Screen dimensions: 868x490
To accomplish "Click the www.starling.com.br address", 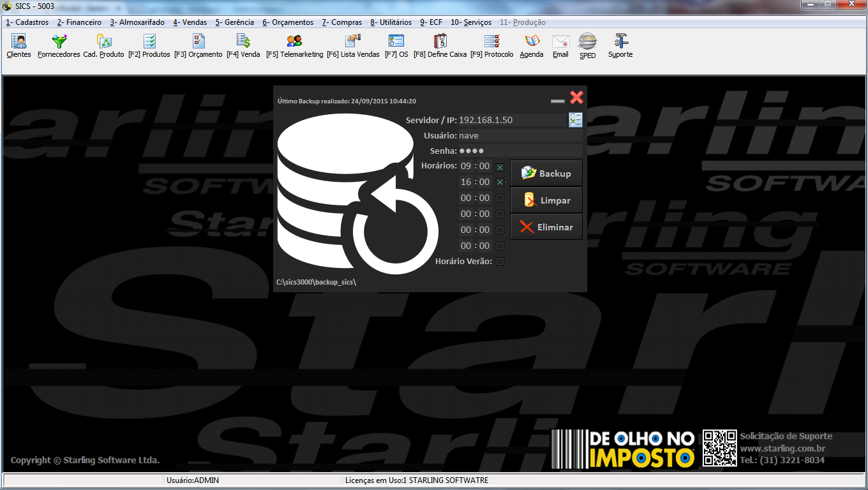I will [783, 449].
